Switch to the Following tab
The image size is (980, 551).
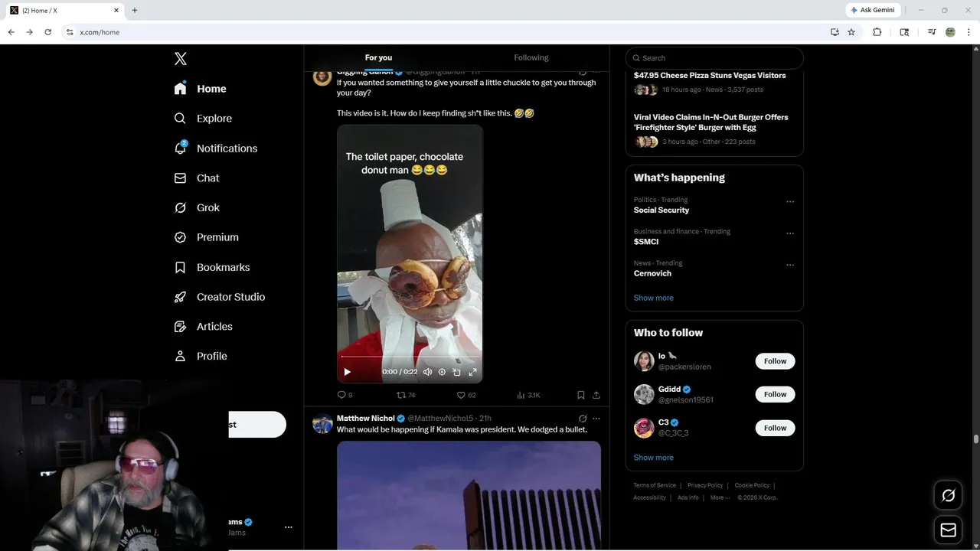click(531, 57)
